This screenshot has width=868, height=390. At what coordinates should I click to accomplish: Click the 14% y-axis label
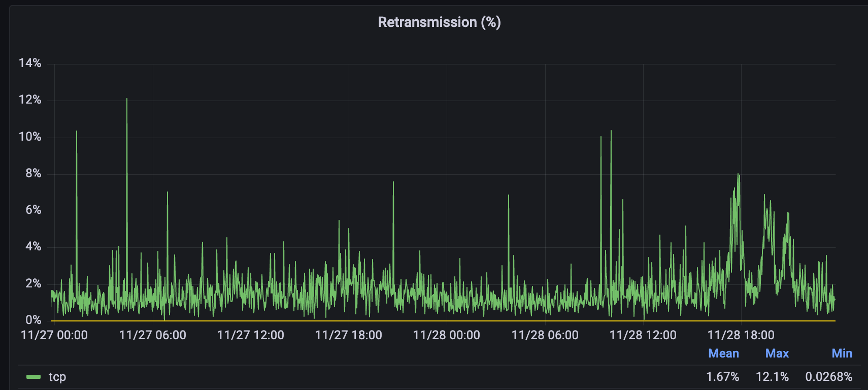(30, 63)
